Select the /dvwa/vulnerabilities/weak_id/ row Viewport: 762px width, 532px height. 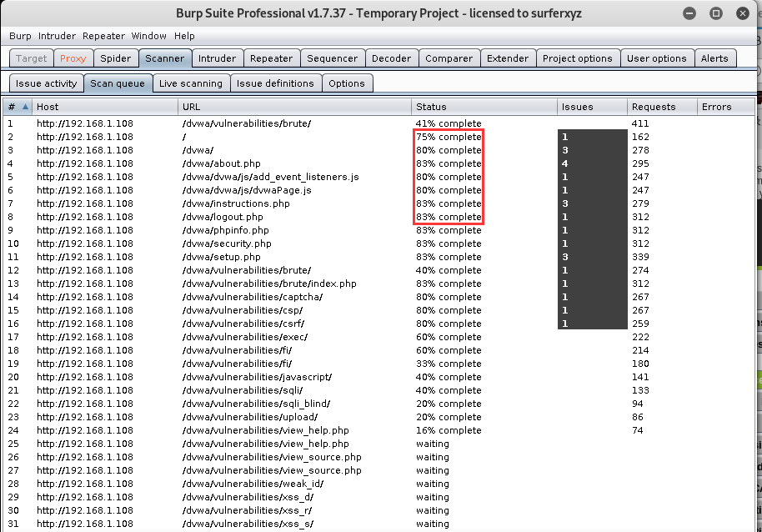(x=379, y=484)
